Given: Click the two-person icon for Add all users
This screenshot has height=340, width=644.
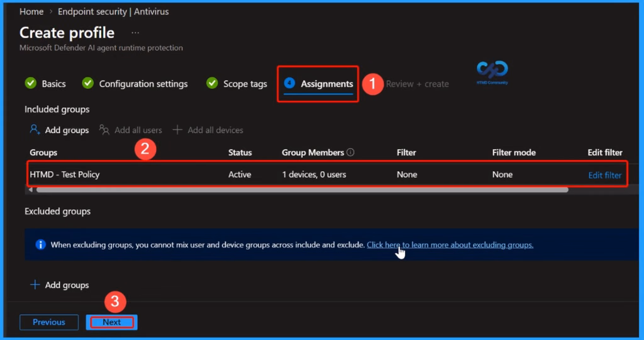Looking at the screenshot, I should (x=104, y=130).
